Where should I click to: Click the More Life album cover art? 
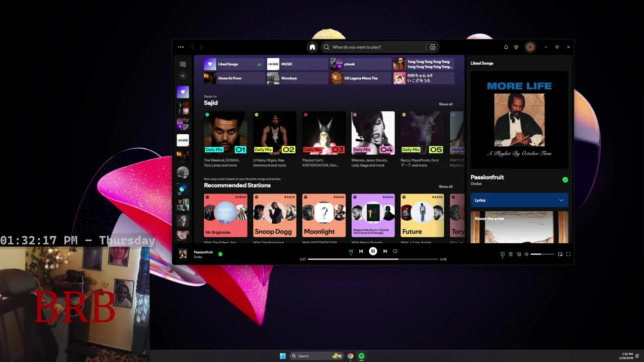coord(519,120)
